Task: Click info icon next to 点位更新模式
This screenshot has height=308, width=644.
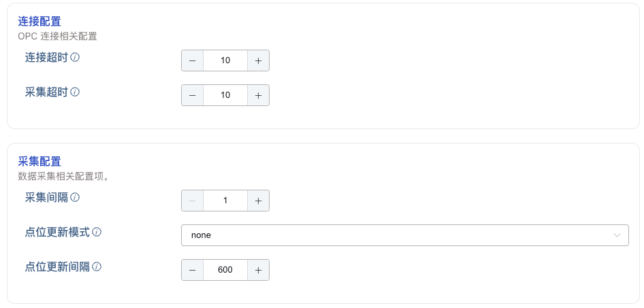Action: (97, 232)
